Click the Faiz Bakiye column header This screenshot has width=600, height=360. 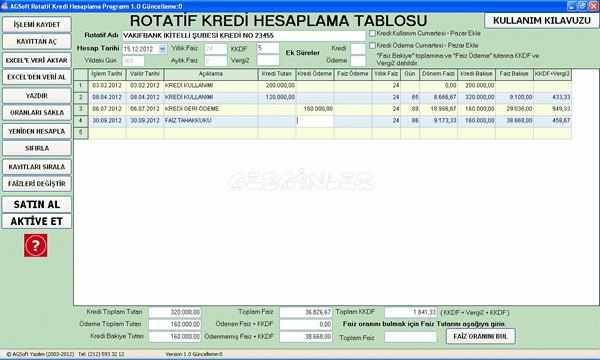coord(514,74)
